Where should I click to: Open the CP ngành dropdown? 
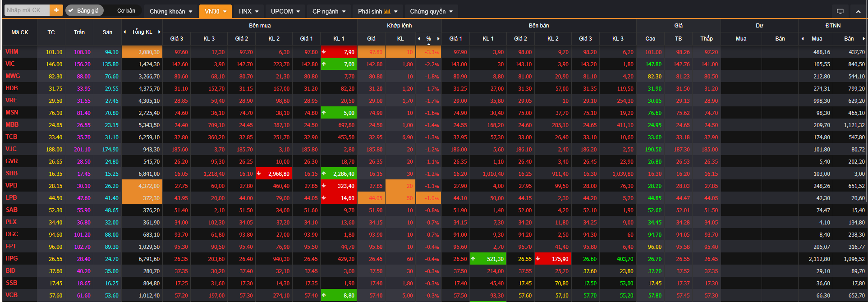(x=329, y=11)
